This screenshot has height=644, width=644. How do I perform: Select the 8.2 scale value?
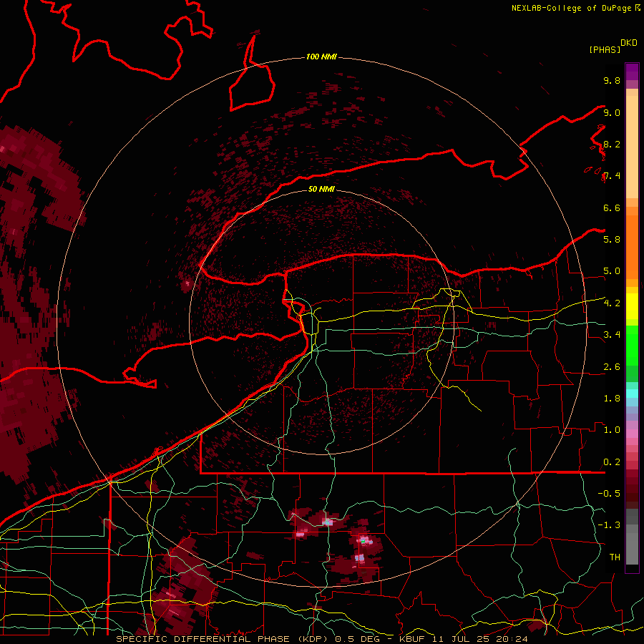click(612, 144)
